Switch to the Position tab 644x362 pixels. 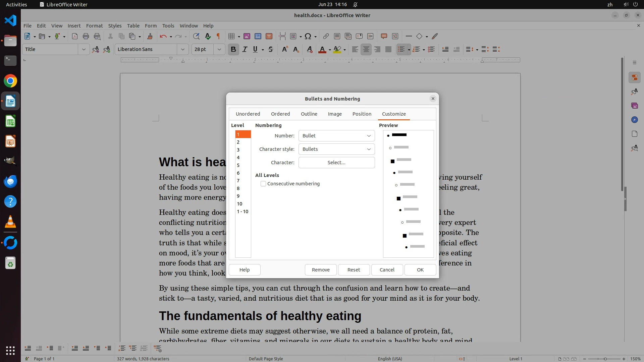(362, 114)
